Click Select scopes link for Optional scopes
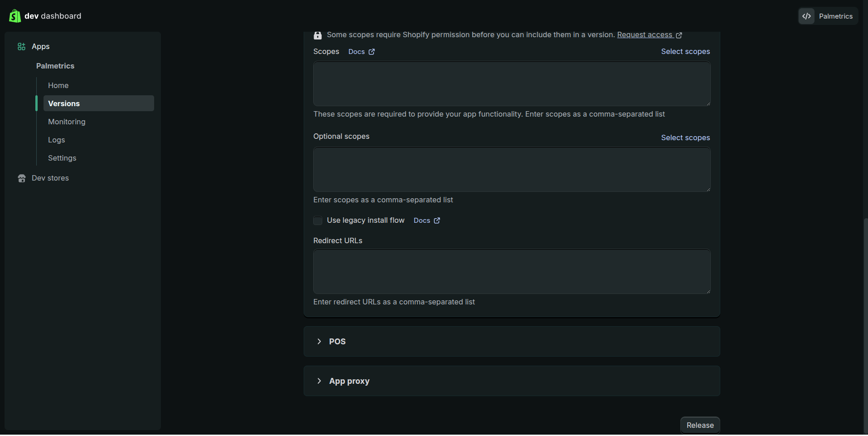 pyautogui.click(x=685, y=137)
